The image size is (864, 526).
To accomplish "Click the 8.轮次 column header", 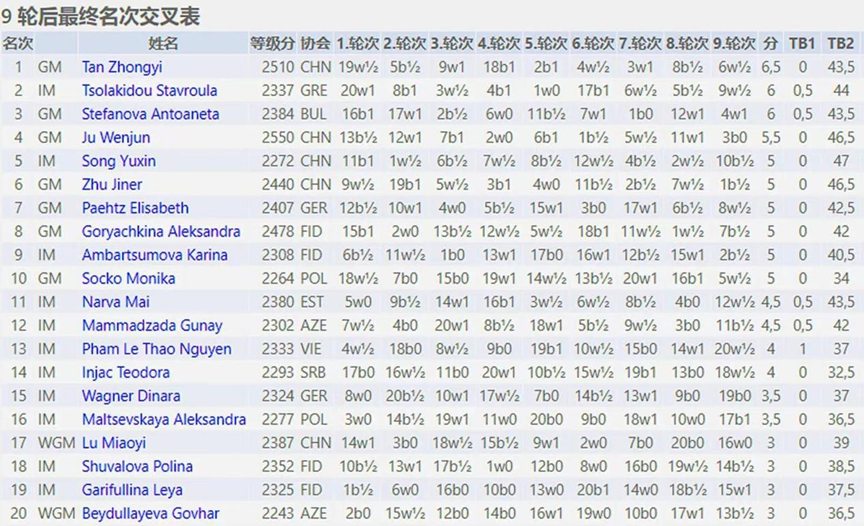I will (687, 44).
